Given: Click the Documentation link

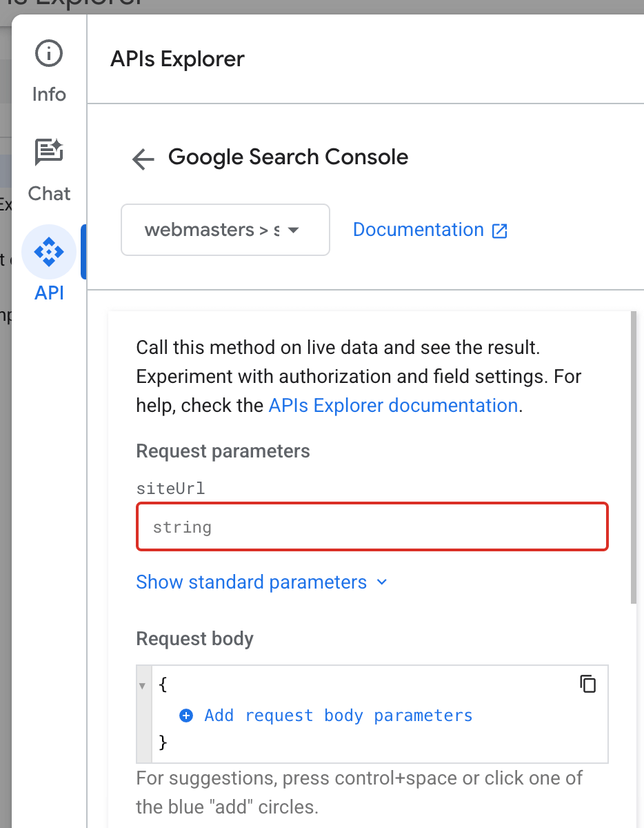Looking at the screenshot, I should click(417, 230).
